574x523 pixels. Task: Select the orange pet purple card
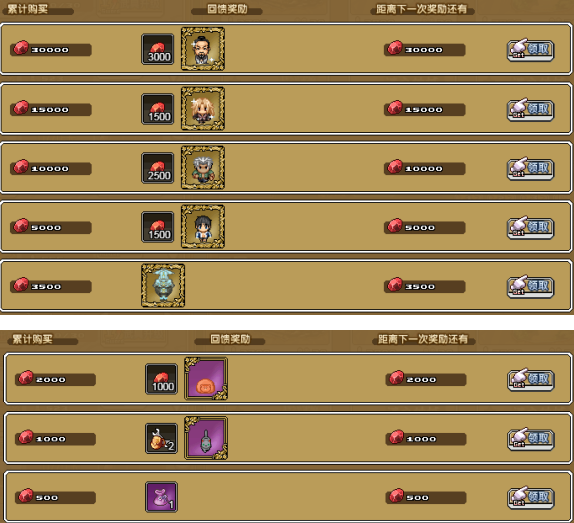206,378
